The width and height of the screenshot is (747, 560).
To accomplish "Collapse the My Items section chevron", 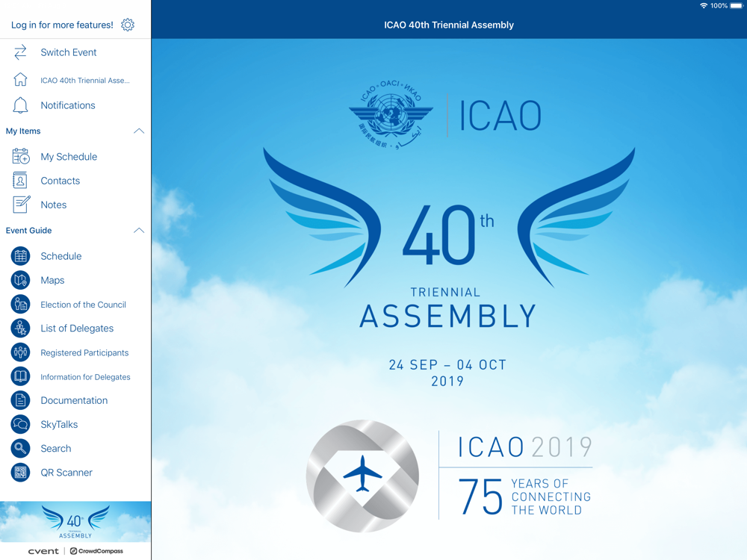I will coord(139,131).
